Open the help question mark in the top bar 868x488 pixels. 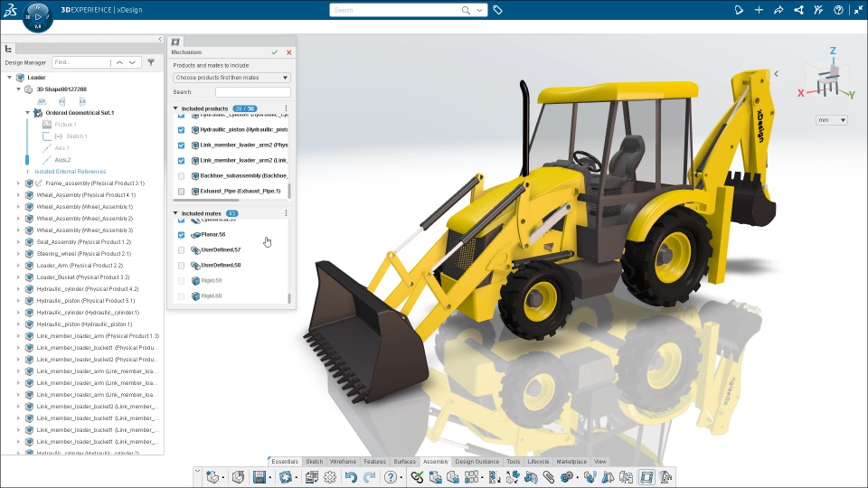pyautogui.click(x=838, y=10)
